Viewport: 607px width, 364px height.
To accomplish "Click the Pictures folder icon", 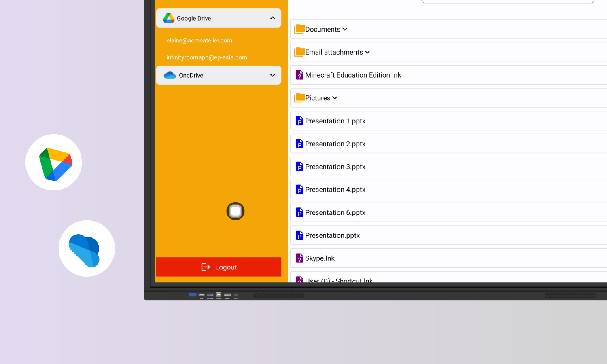I will click(299, 97).
